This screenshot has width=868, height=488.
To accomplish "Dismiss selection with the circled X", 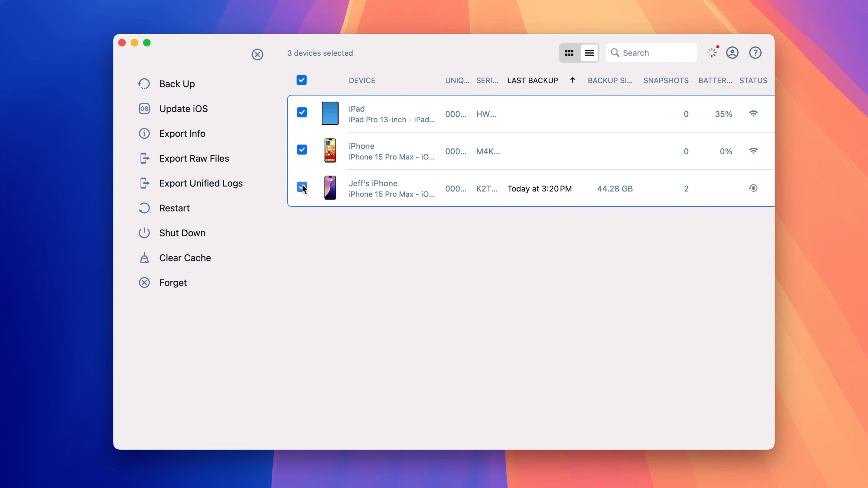I will click(257, 54).
